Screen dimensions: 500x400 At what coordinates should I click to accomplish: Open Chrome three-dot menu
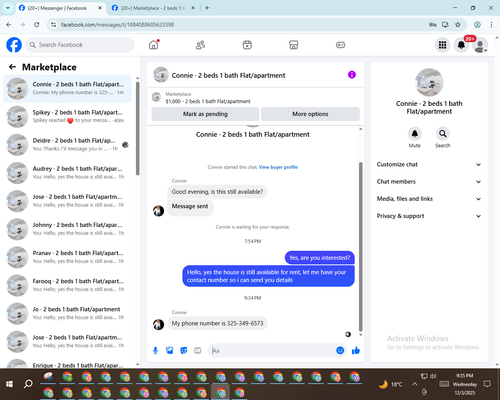491,24
